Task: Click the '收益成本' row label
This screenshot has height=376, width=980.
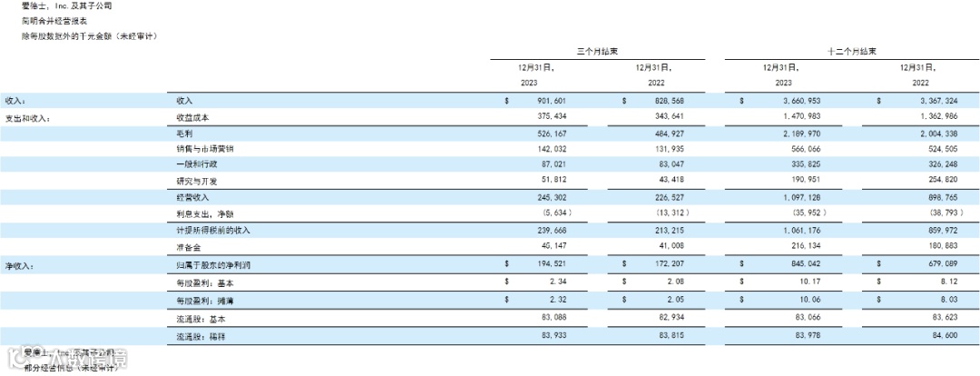Action: [x=193, y=117]
